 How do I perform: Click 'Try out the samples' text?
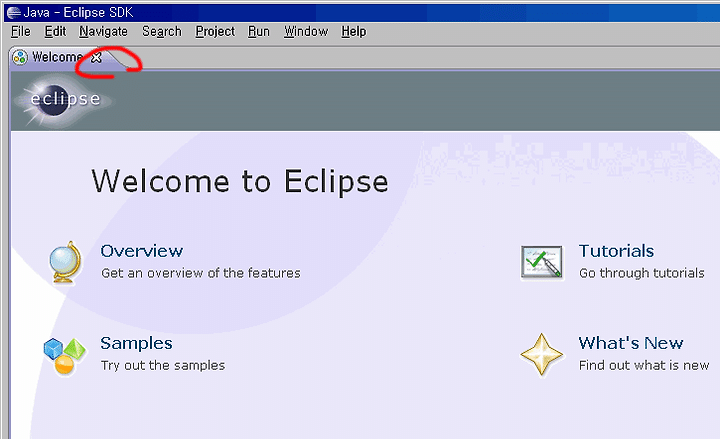click(x=163, y=366)
